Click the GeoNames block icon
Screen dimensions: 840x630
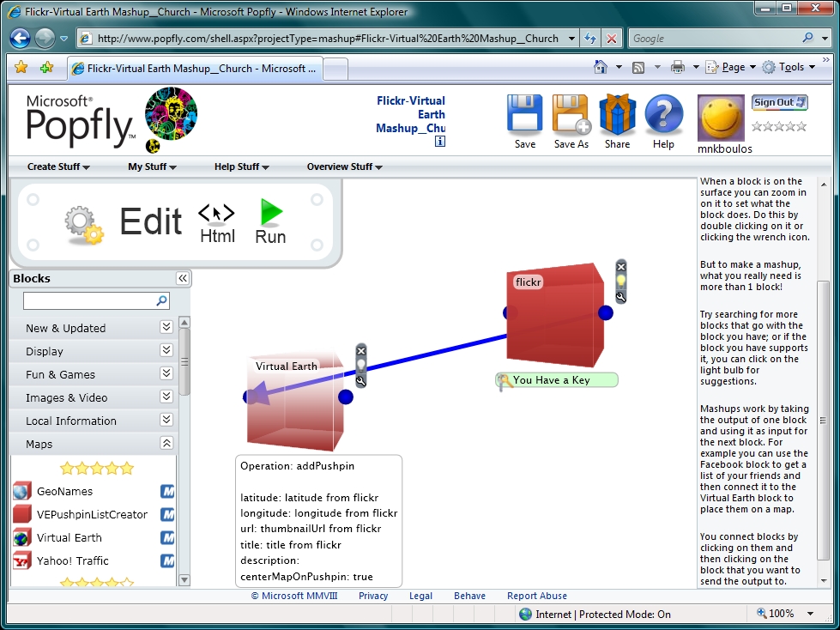22,491
